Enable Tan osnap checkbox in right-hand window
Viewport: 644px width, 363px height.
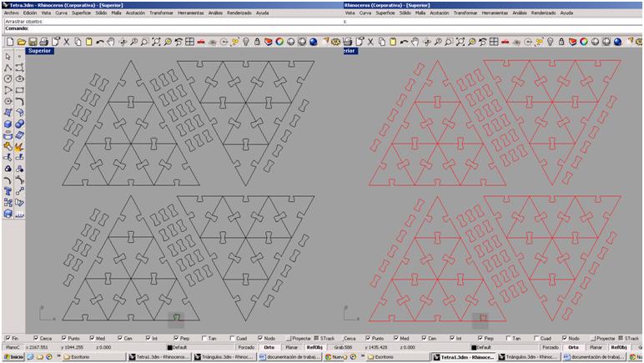click(509, 338)
